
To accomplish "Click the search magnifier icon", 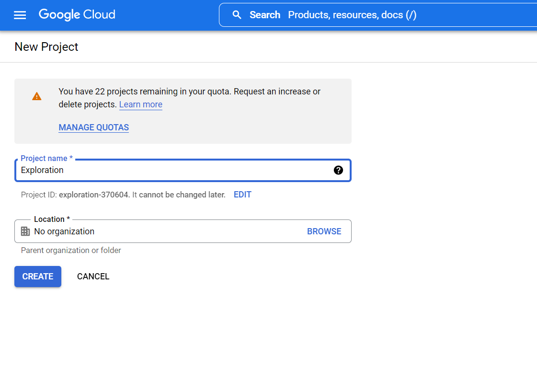I will click(237, 15).
